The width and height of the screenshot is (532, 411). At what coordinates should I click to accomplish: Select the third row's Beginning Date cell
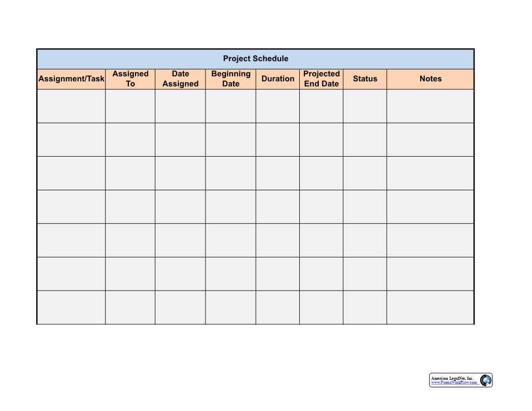(x=231, y=173)
